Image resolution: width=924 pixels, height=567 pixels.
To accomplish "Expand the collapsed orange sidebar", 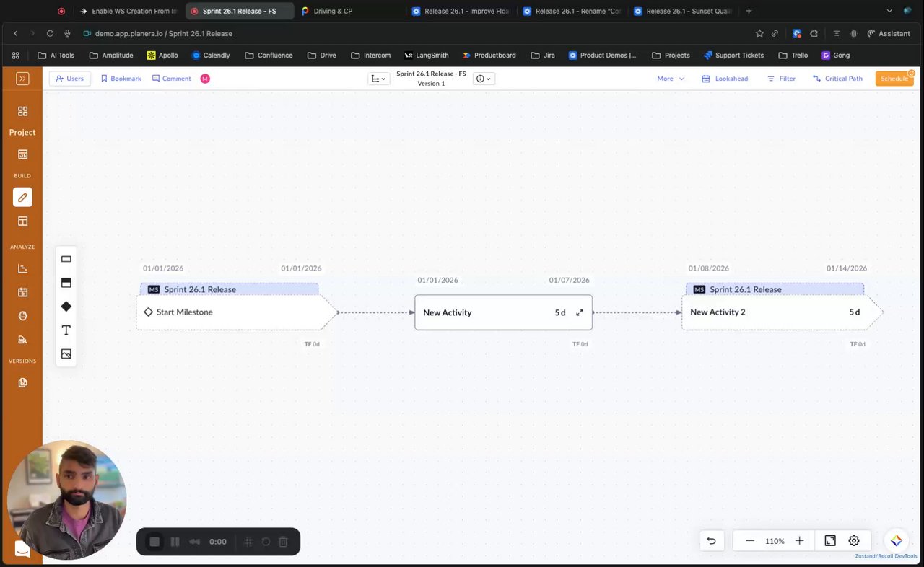I will click(22, 79).
